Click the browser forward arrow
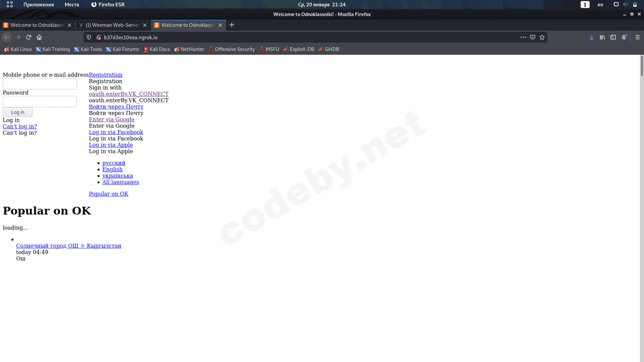The width and height of the screenshot is (644, 362). pyautogui.click(x=18, y=37)
